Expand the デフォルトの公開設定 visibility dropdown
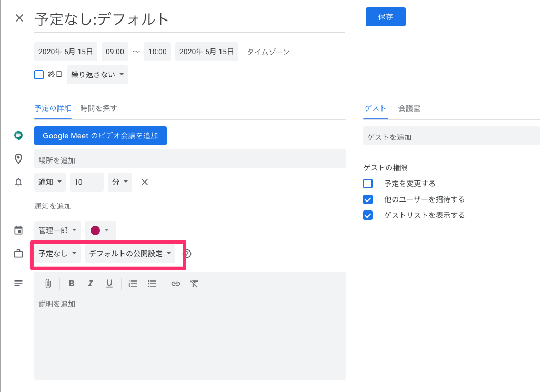 point(130,254)
